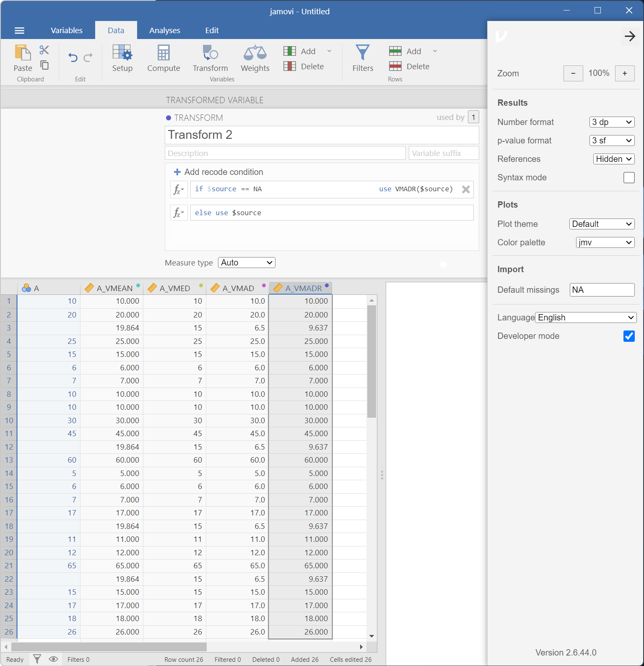Image resolution: width=644 pixels, height=666 pixels.
Task: Click the else use $source rule
Action: [x=332, y=213]
